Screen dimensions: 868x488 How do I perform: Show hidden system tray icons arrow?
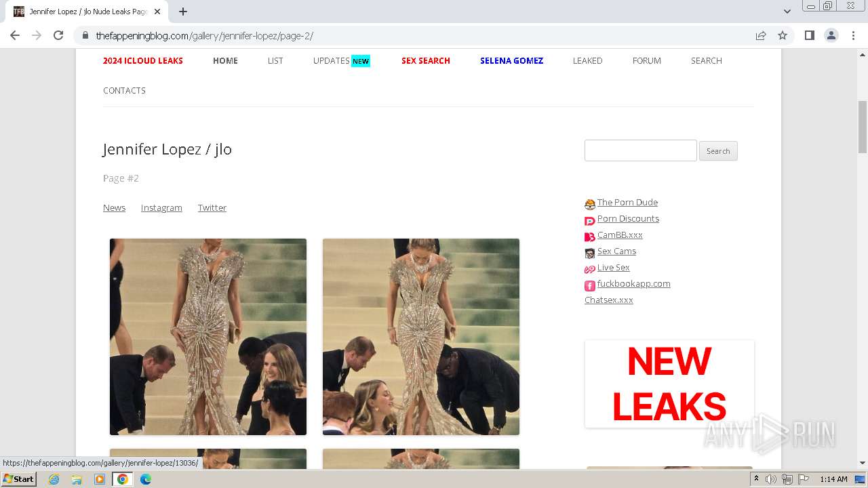coord(756,479)
